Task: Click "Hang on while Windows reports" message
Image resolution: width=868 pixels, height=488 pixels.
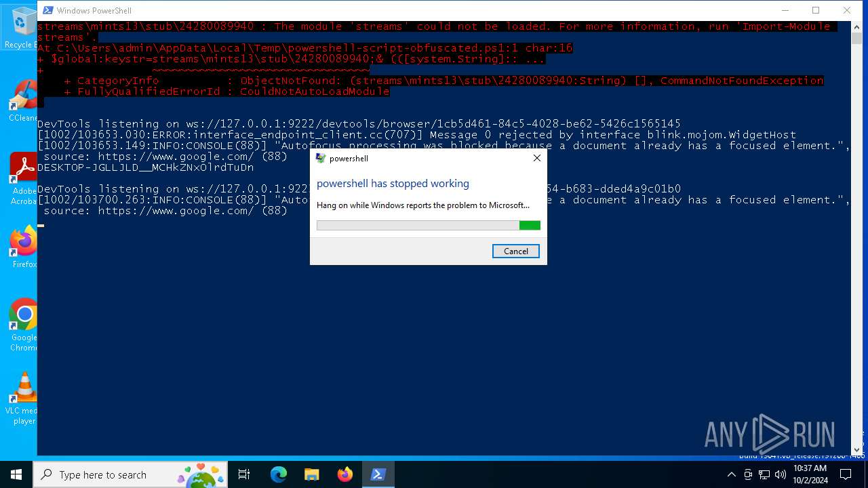Action: point(423,205)
